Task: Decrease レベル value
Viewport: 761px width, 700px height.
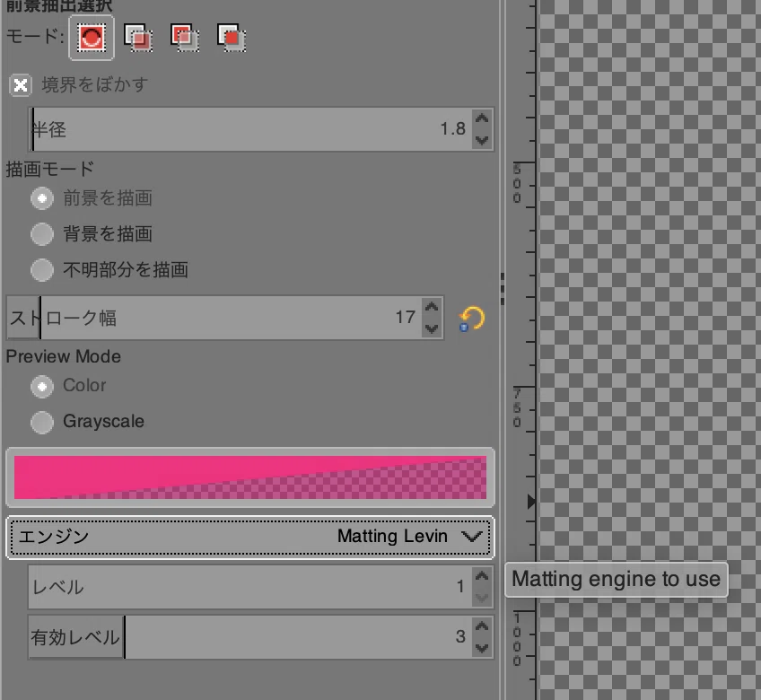Action: [482, 598]
